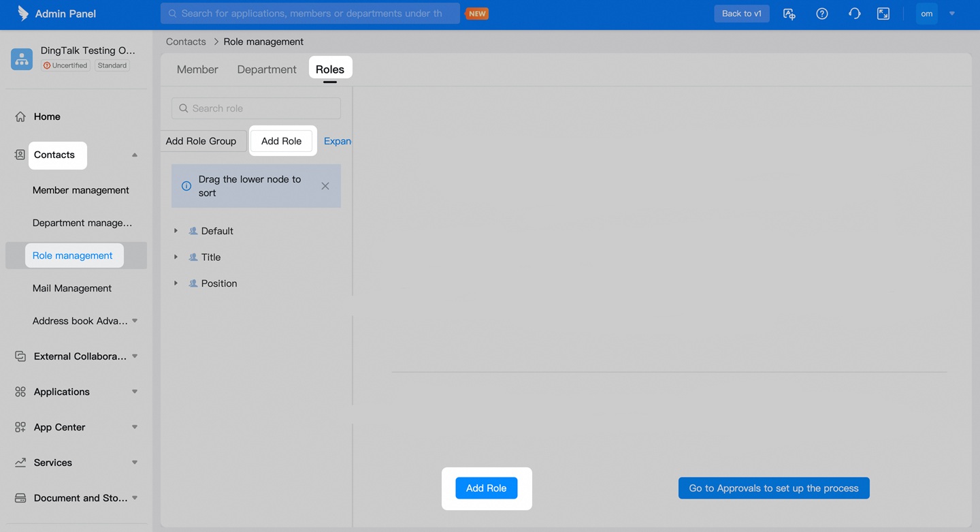
Task: Click the Expand link beside Add Role
Action: coord(338,141)
